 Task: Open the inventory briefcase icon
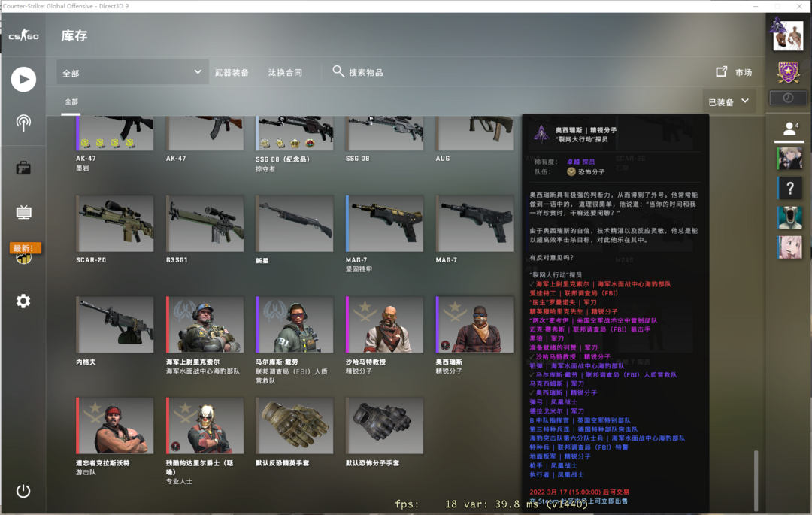(23, 168)
